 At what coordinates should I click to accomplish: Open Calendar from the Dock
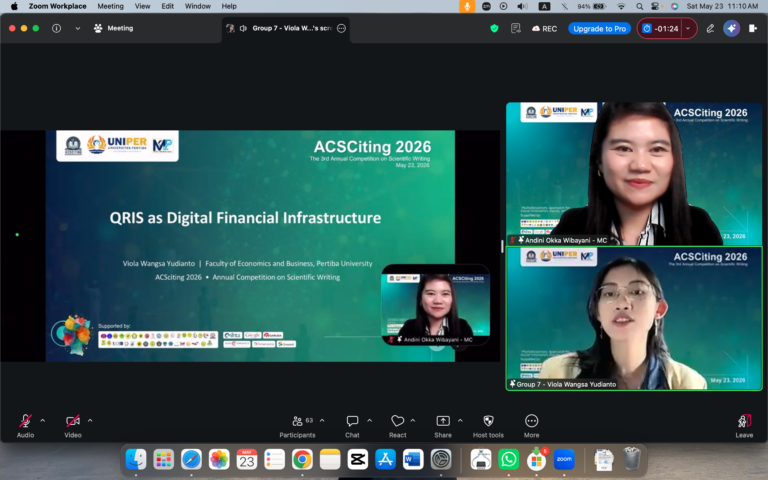246,459
